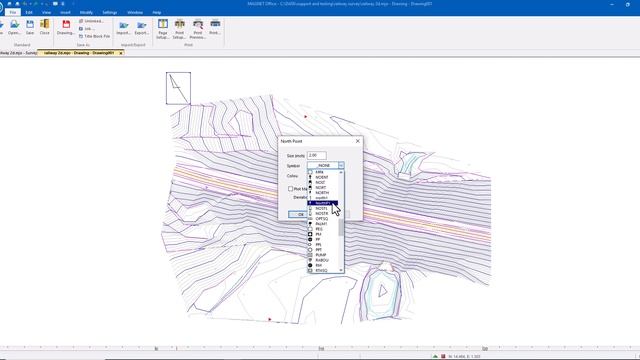Open Print Setup from ribbon
Image resolution: width=640 pixels, height=360 pixels.
pos(179,29)
